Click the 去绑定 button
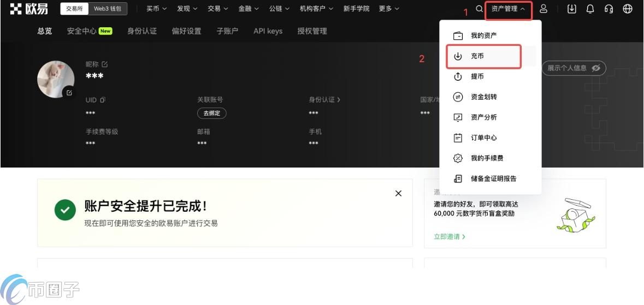This screenshot has width=644, height=305. [212, 113]
